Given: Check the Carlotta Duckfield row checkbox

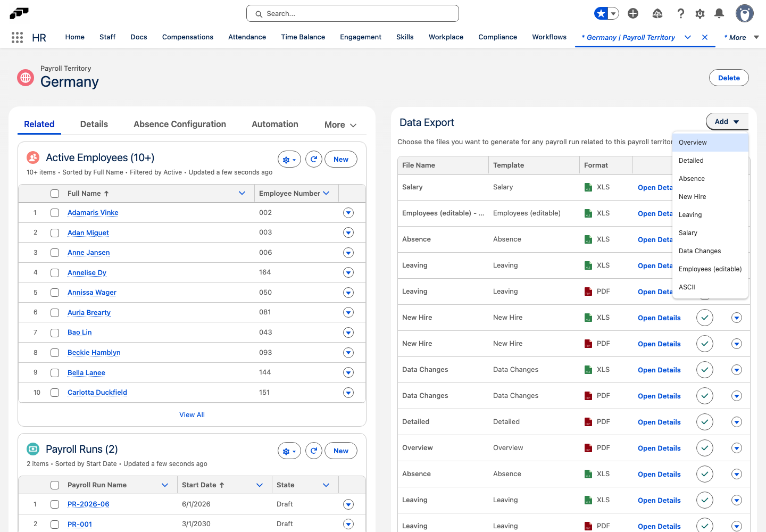Looking at the screenshot, I should pyautogui.click(x=55, y=393).
